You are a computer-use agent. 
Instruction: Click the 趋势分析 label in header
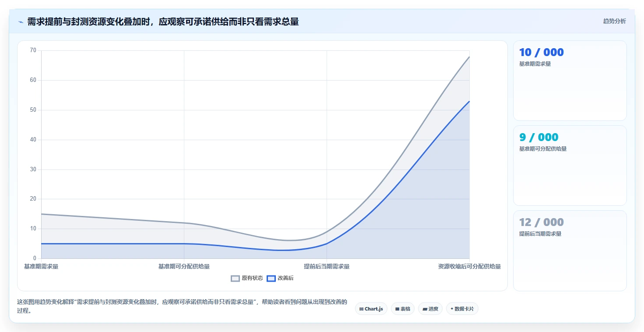[615, 21]
